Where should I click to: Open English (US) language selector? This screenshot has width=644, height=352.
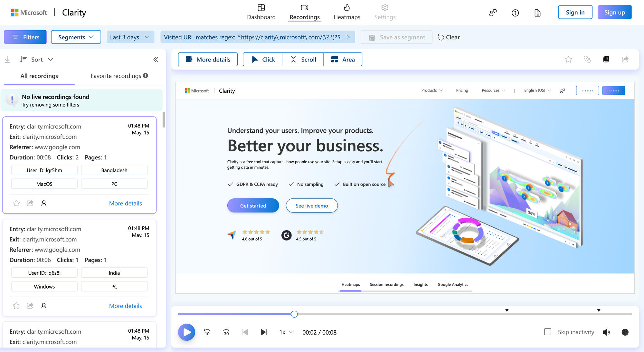537,90
